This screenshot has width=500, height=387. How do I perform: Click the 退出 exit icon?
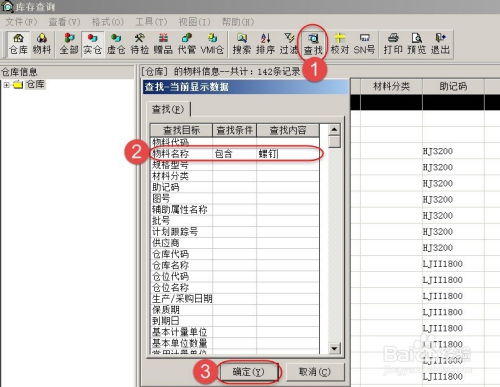440,44
